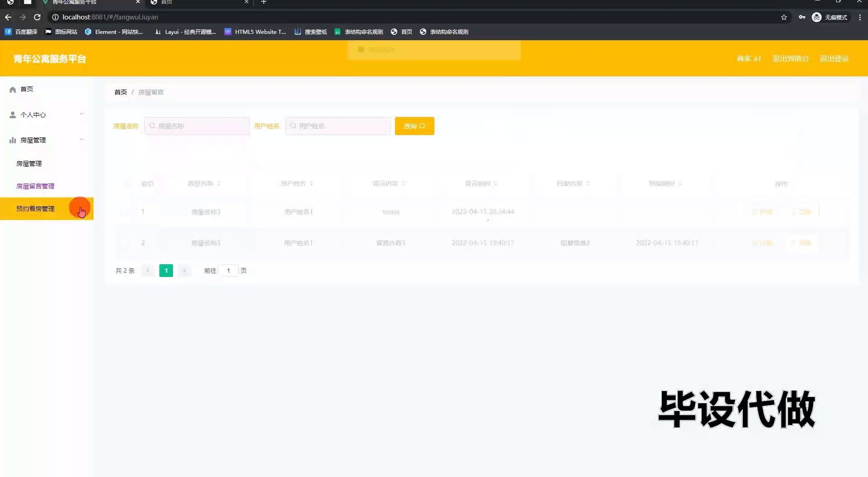Sort the table by 留言时间
This screenshot has height=477, width=868.
pyautogui.click(x=496, y=183)
